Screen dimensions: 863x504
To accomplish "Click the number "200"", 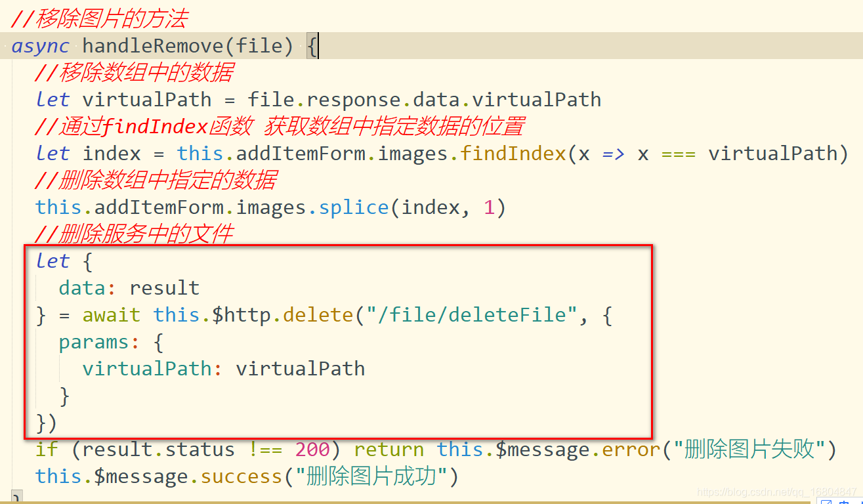I will tap(312, 450).
